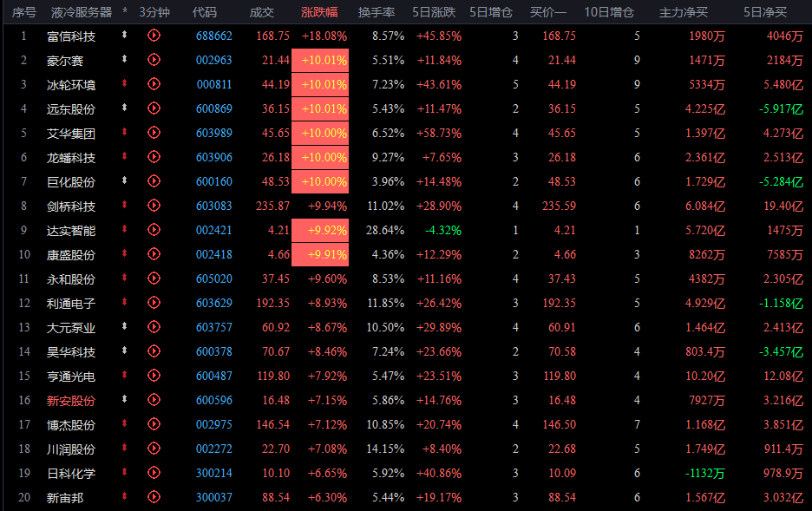Image resolution: width=812 pixels, height=511 pixels.
Task: Click the play icon in 艾华集团 row
Action: tap(154, 133)
